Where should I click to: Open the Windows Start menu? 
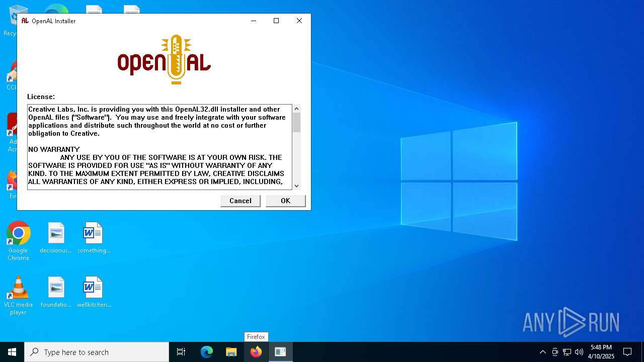[x=12, y=352]
